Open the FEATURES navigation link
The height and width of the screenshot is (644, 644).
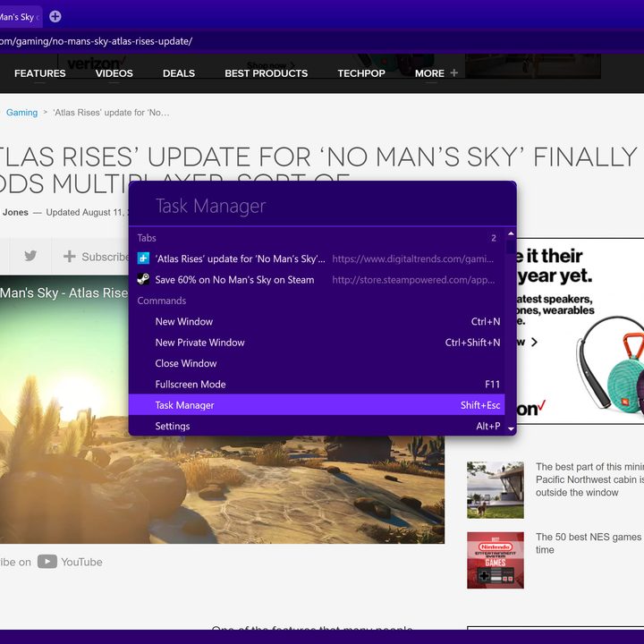40,73
